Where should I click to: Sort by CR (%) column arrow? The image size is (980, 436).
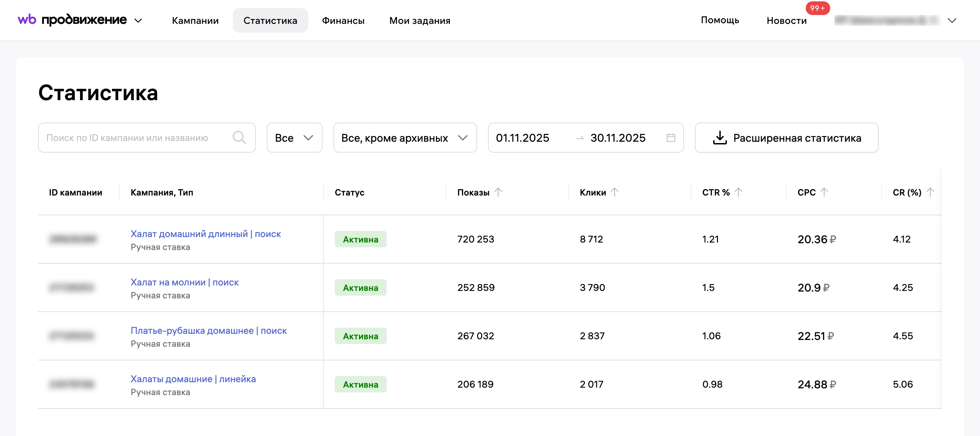click(x=930, y=192)
